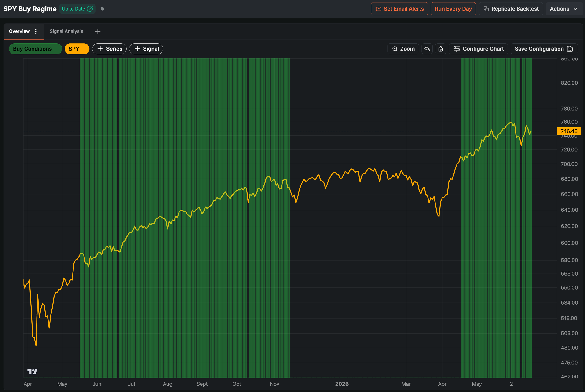Click the SPY Buy Regime title

click(30, 9)
